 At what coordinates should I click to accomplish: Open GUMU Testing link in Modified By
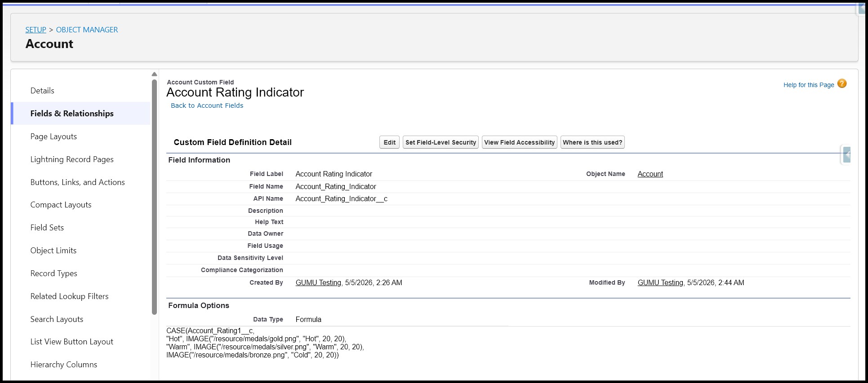pos(660,282)
